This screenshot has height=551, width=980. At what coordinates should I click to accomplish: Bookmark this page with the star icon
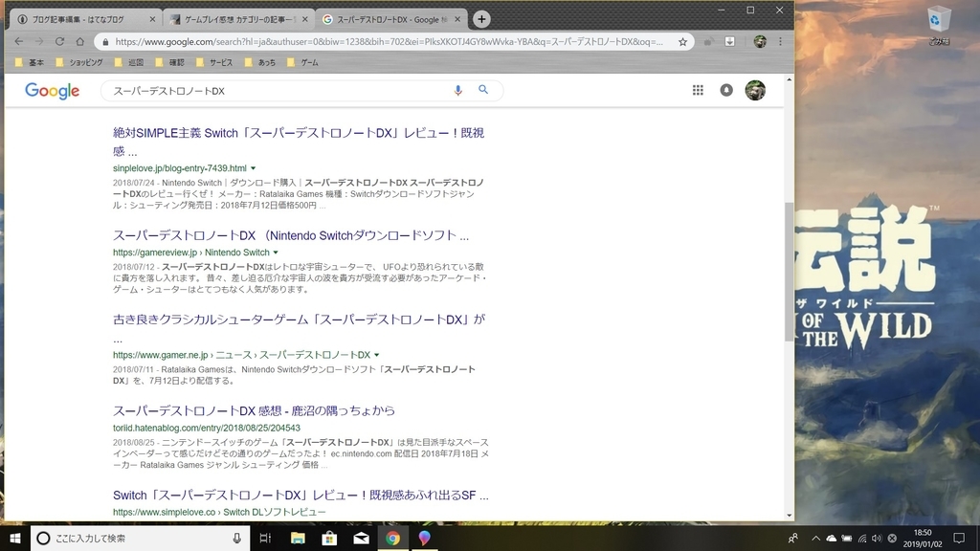(682, 42)
